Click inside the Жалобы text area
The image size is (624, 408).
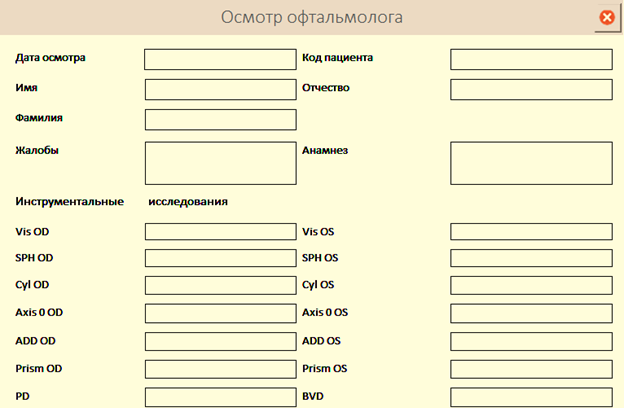coord(220,163)
